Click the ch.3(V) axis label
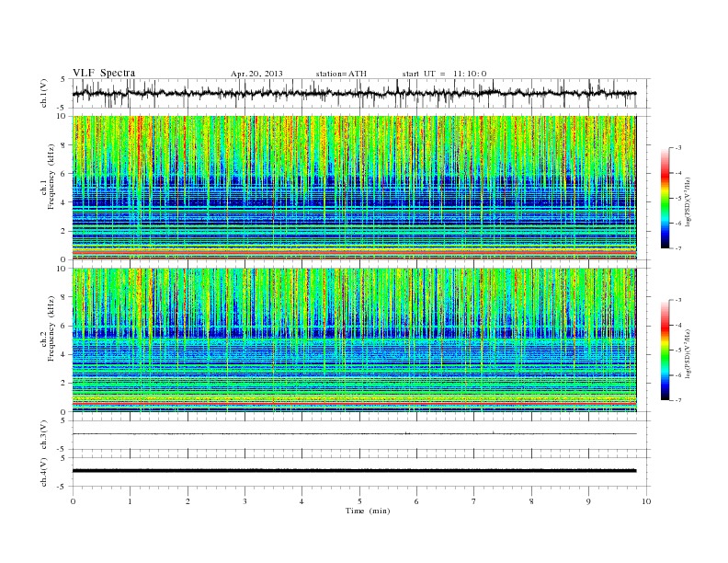The height and width of the screenshot is (563, 728). pos(44,435)
